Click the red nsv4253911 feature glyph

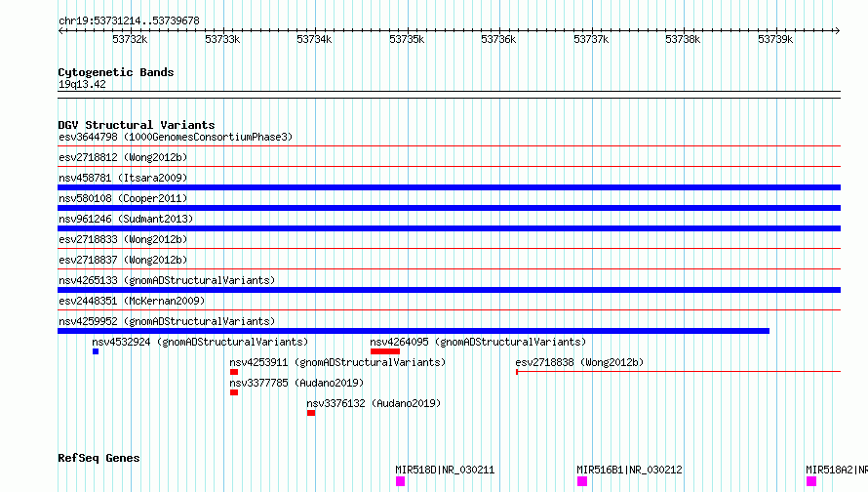(x=234, y=372)
